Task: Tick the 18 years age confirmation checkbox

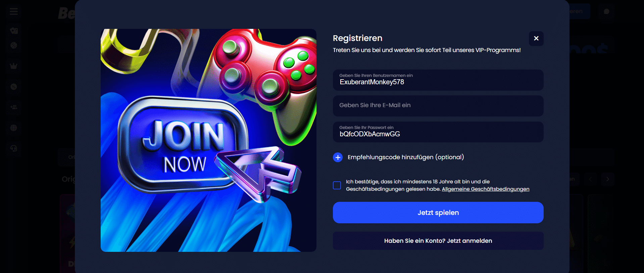Action: point(337,185)
